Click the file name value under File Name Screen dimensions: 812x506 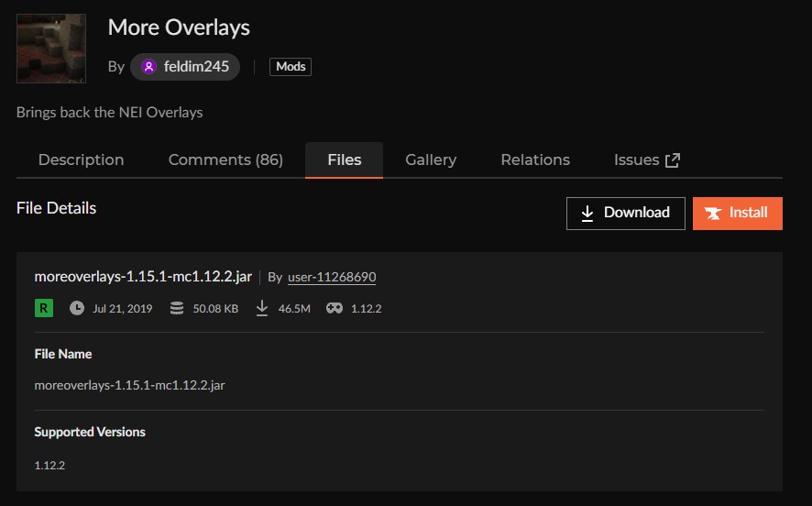129,385
